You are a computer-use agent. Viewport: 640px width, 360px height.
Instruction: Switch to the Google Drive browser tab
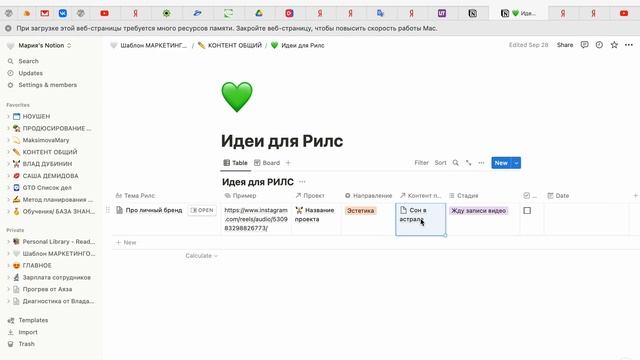point(259,13)
